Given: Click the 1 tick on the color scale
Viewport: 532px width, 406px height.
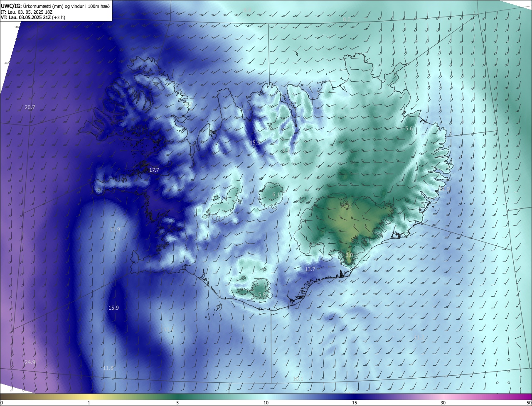Looking at the screenshot, I should coord(89,403).
